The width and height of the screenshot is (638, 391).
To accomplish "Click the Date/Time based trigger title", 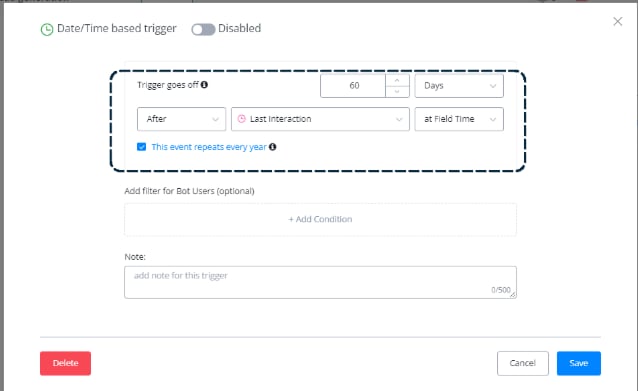I will point(116,28).
